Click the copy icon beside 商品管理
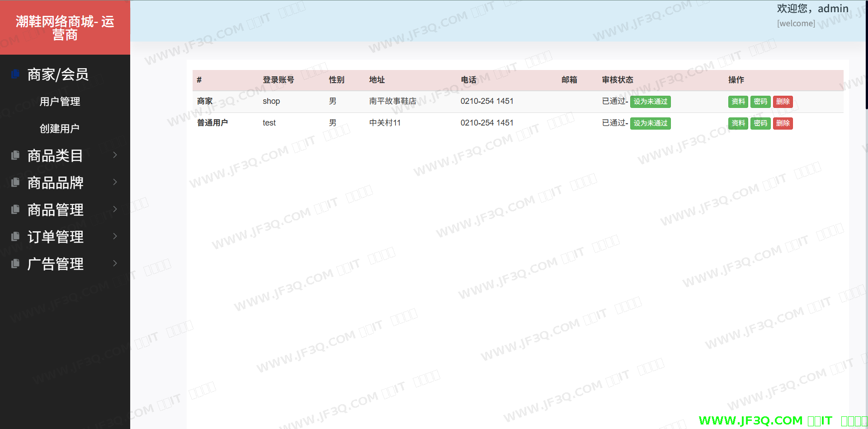 [x=15, y=210]
